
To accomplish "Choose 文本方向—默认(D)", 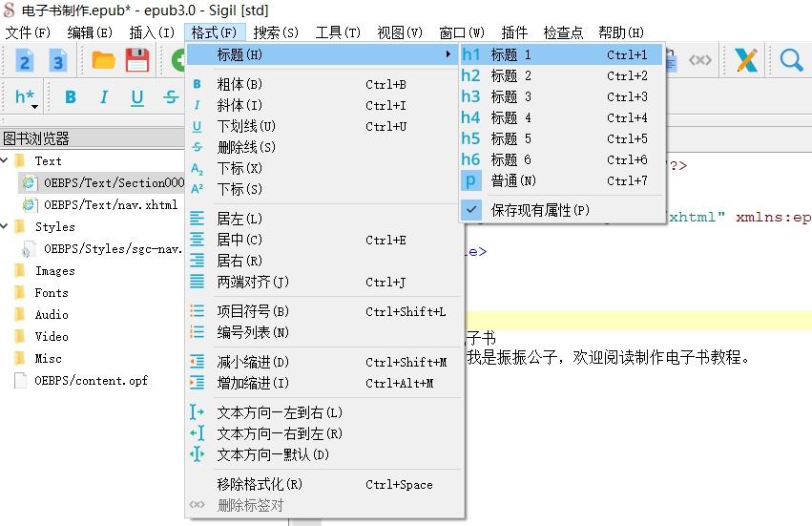I will pyautogui.click(x=324, y=454).
